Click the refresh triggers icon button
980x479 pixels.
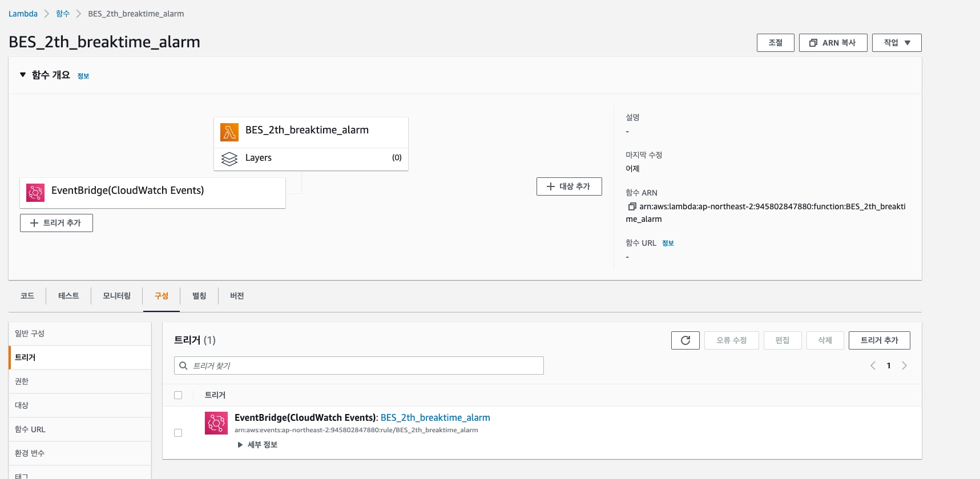coord(685,340)
